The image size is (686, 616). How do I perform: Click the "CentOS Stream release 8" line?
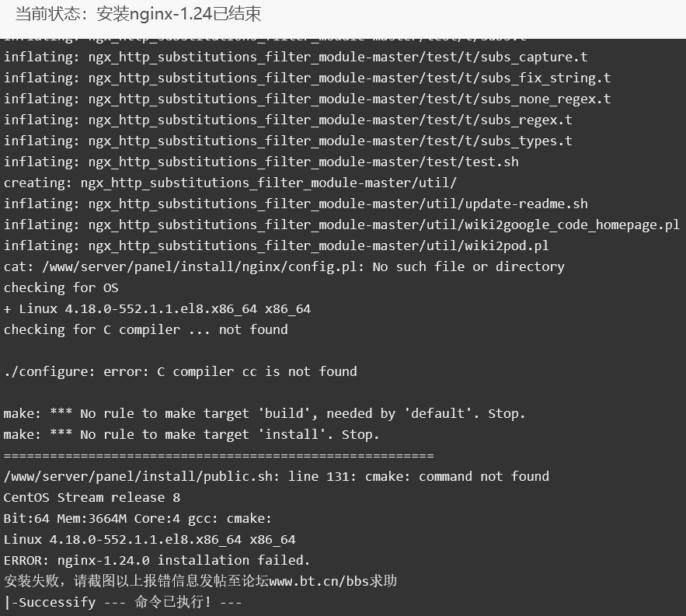[92, 497]
